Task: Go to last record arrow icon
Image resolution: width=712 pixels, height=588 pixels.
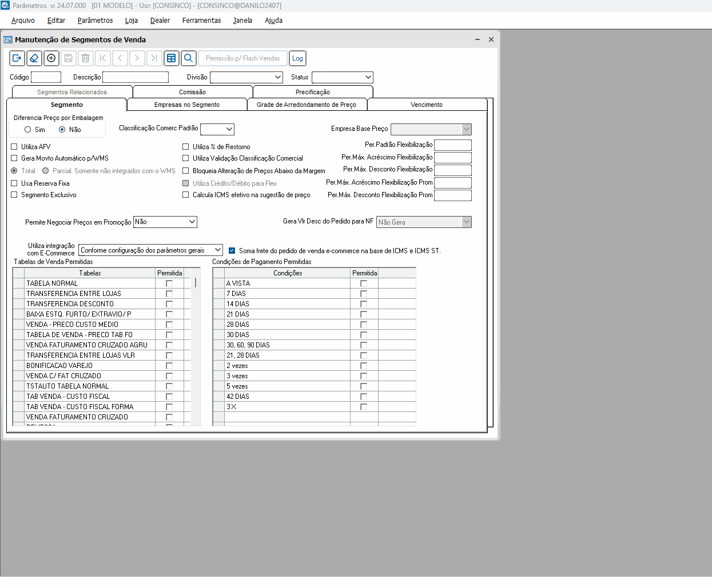Action: (x=154, y=58)
